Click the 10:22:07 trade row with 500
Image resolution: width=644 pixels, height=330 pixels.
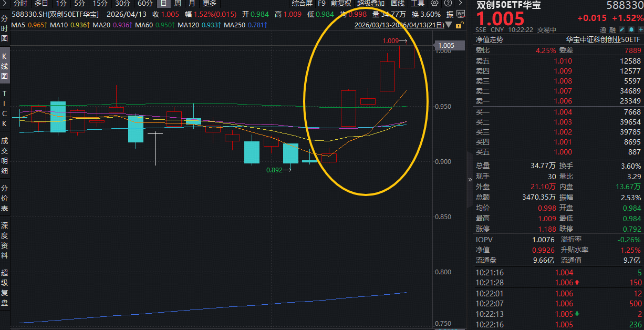(x=558, y=304)
